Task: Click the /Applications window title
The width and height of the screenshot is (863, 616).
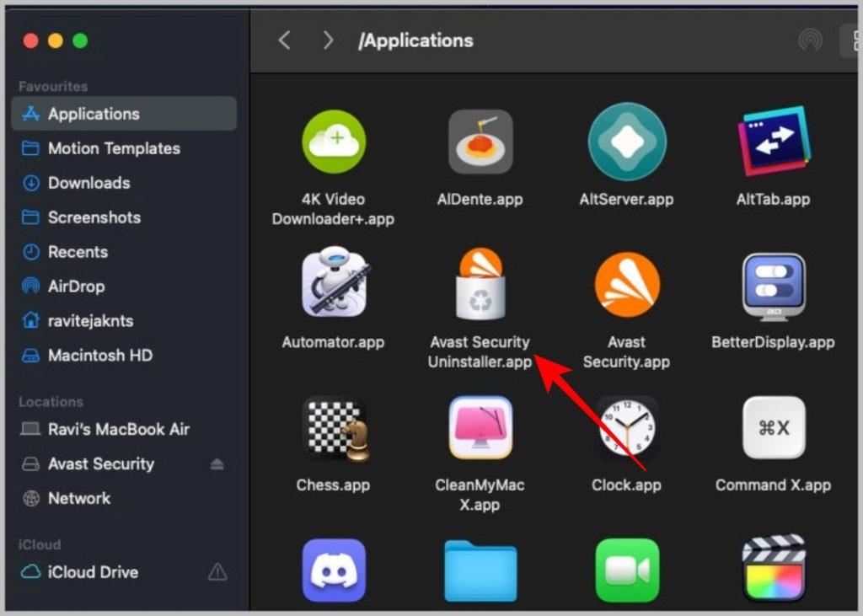Action: tap(415, 40)
